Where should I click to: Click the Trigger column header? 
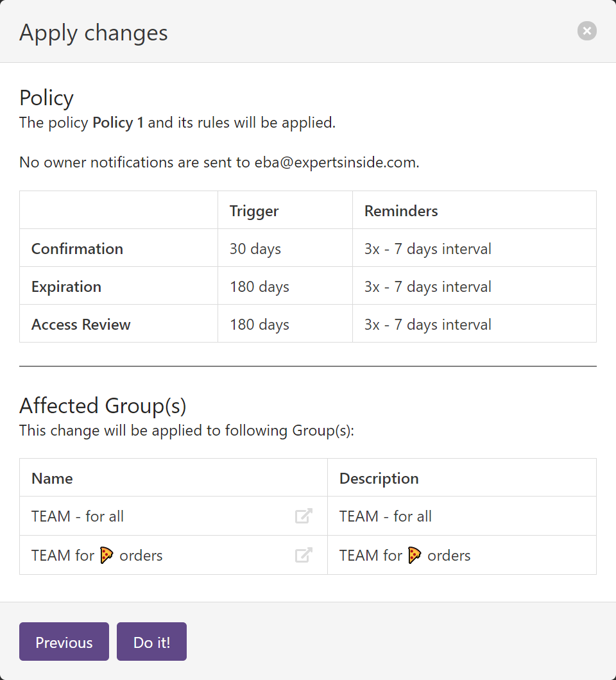pos(253,210)
